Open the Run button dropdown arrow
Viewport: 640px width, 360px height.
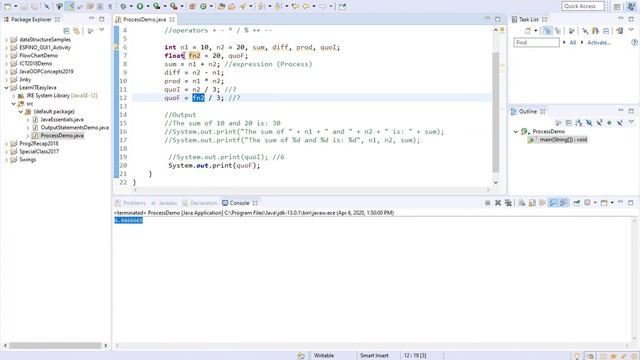click(148, 6)
